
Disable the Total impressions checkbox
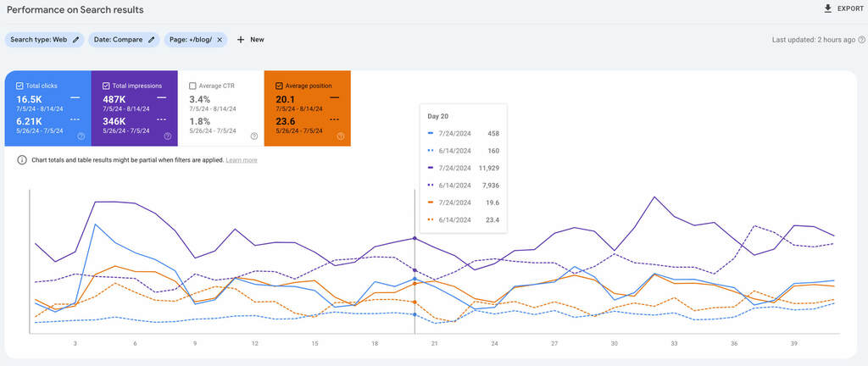[x=106, y=86]
